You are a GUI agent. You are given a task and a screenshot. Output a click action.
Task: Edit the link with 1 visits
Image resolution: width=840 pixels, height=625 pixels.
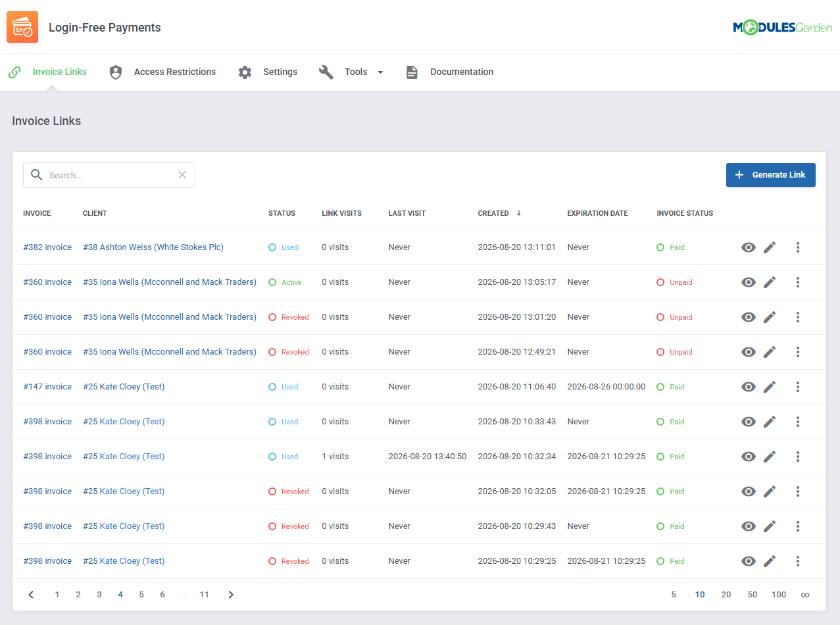(x=770, y=457)
